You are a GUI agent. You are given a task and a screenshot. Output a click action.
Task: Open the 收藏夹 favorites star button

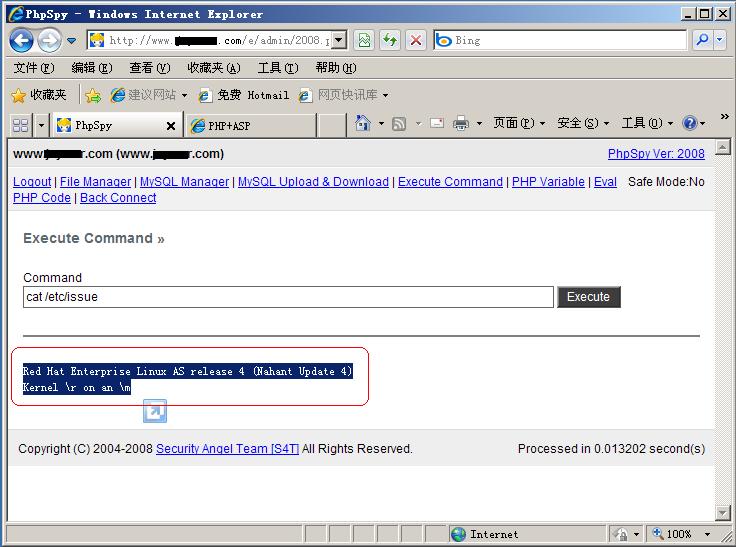click(x=39, y=95)
